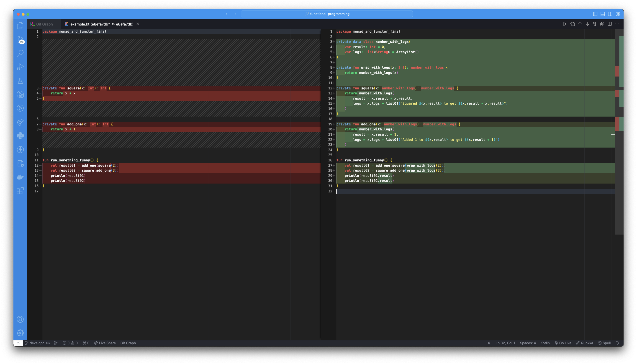Click 'println(result02.result)' in the right editor
Image resolution: width=637 pixels, height=364 pixels.
(369, 181)
